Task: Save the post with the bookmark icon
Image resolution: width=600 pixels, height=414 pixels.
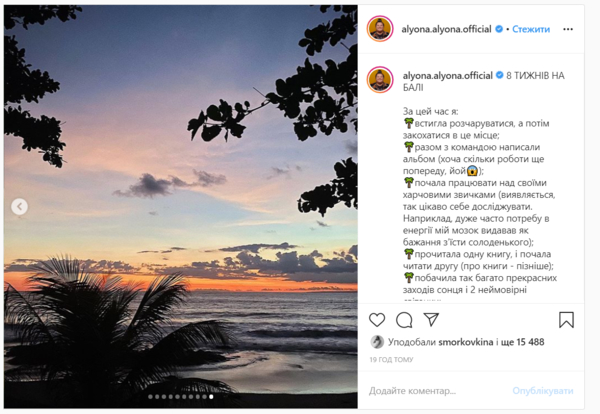Action: point(566,320)
